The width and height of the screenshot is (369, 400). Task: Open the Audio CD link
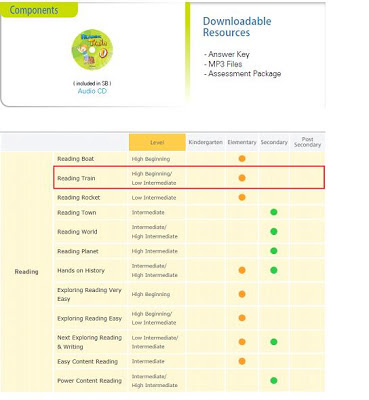92,91
